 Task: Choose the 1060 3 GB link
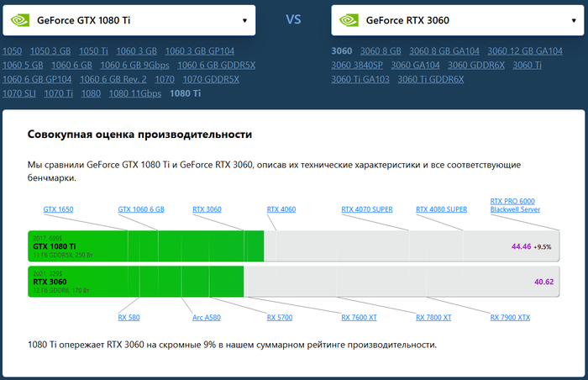(x=136, y=51)
